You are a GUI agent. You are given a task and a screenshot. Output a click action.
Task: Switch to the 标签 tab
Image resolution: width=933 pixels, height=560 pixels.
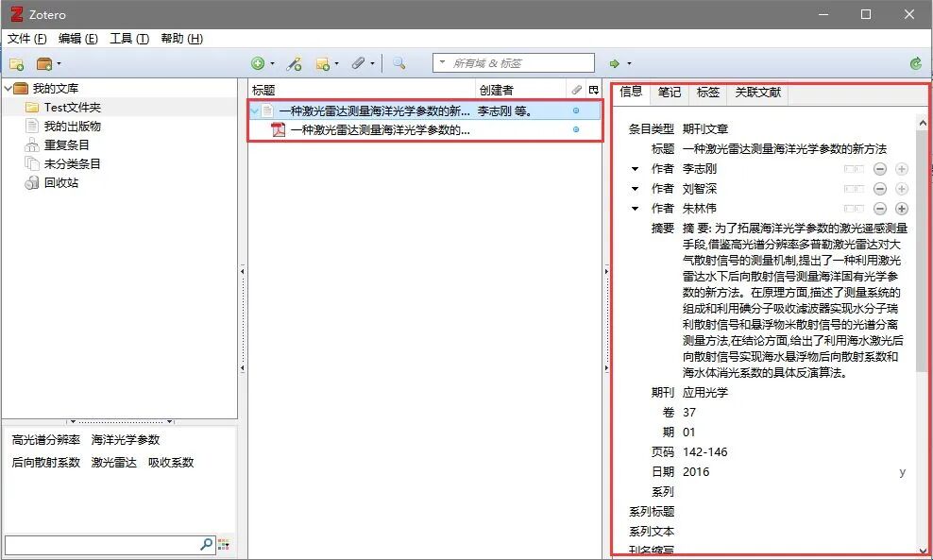pyautogui.click(x=708, y=93)
